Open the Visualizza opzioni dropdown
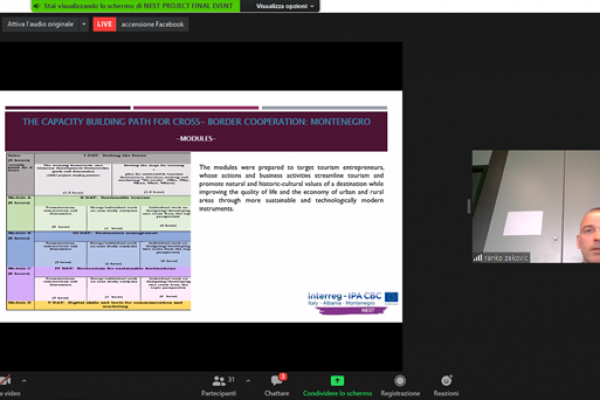The width and height of the screenshot is (600, 400). coord(285,6)
